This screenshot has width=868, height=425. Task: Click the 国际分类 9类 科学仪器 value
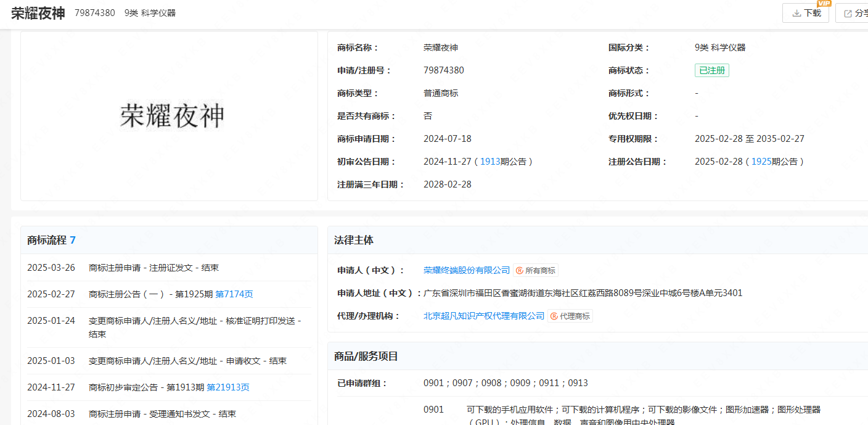720,47
